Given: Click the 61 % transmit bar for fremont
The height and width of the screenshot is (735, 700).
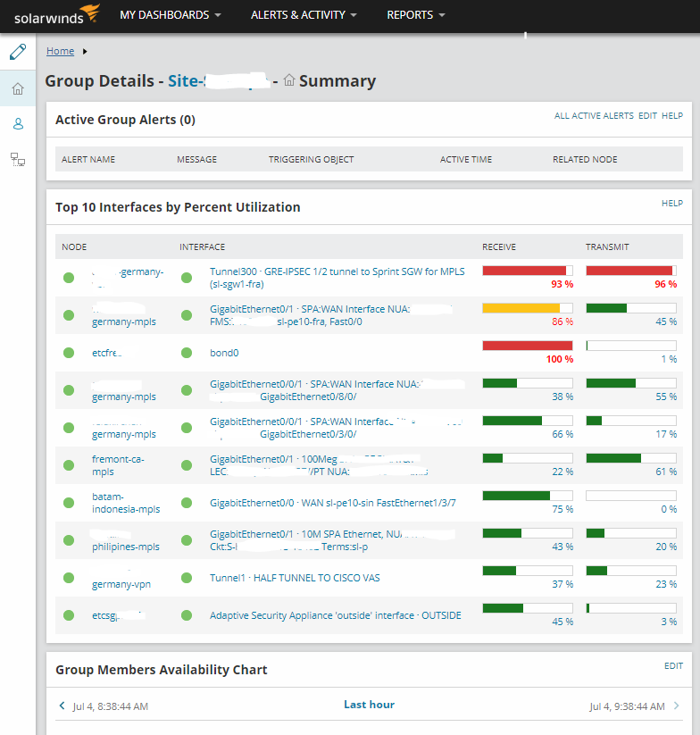Looking at the screenshot, I should 631,458.
